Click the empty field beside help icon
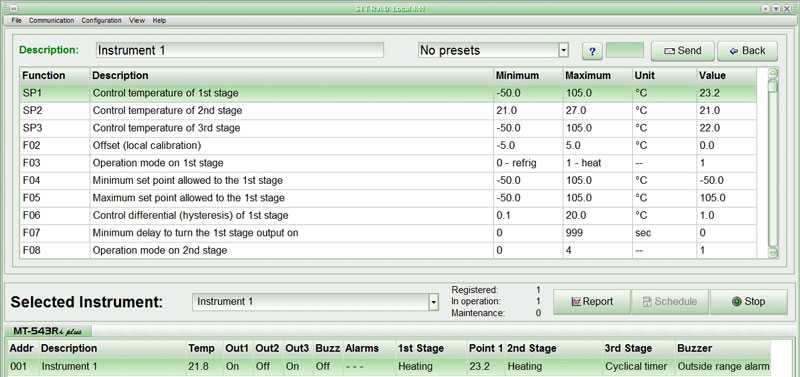 624,51
